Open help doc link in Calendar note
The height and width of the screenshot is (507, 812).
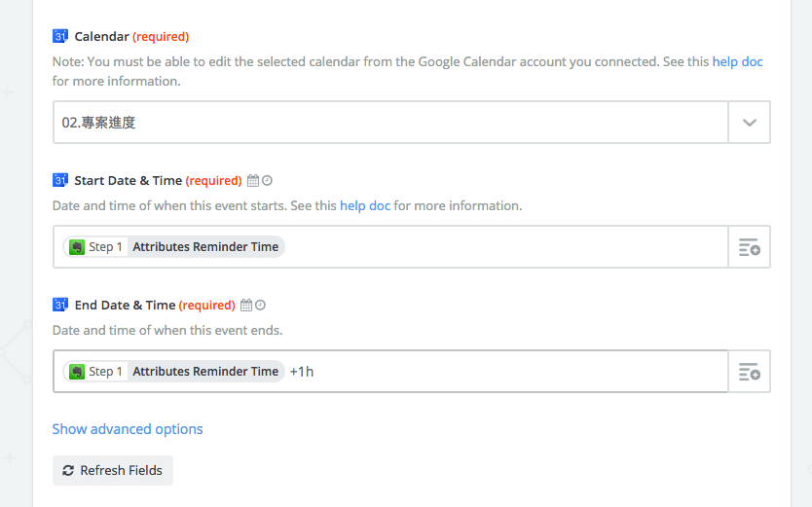tap(737, 61)
